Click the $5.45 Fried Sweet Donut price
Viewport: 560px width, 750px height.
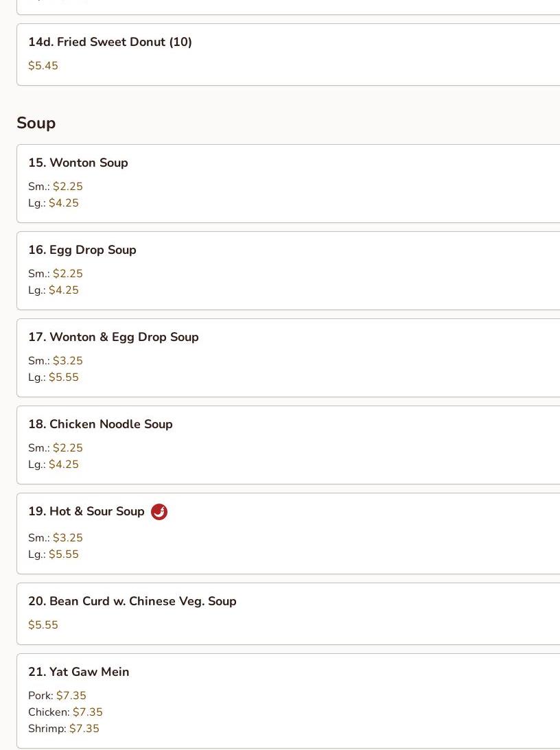point(43,66)
